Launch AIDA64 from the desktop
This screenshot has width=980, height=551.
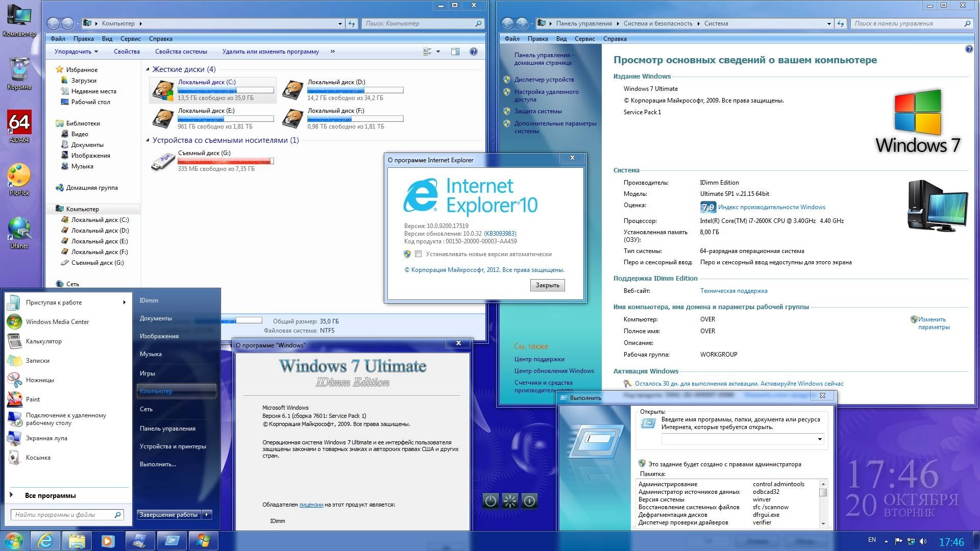pos(19,126)
